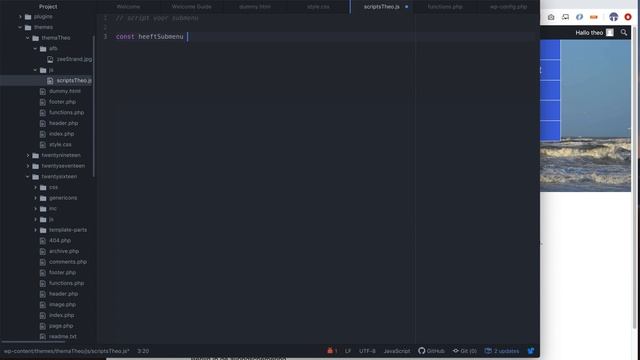Click the folder icon of twentynineteen

click(36, 155)
